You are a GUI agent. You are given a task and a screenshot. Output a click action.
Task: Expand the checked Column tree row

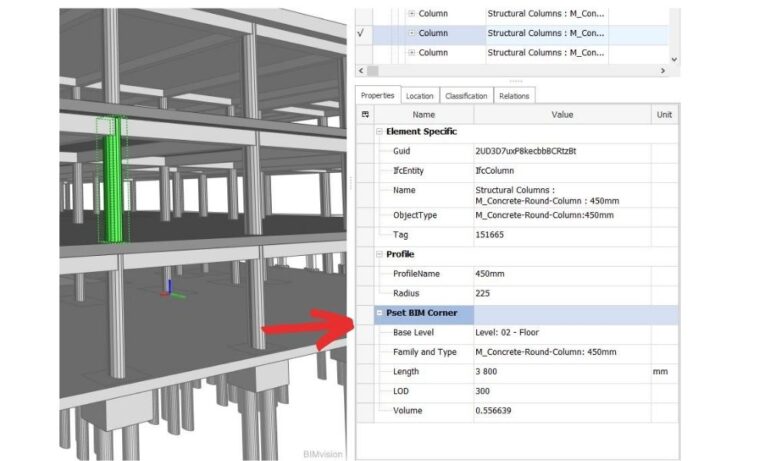tap(411, 33)
